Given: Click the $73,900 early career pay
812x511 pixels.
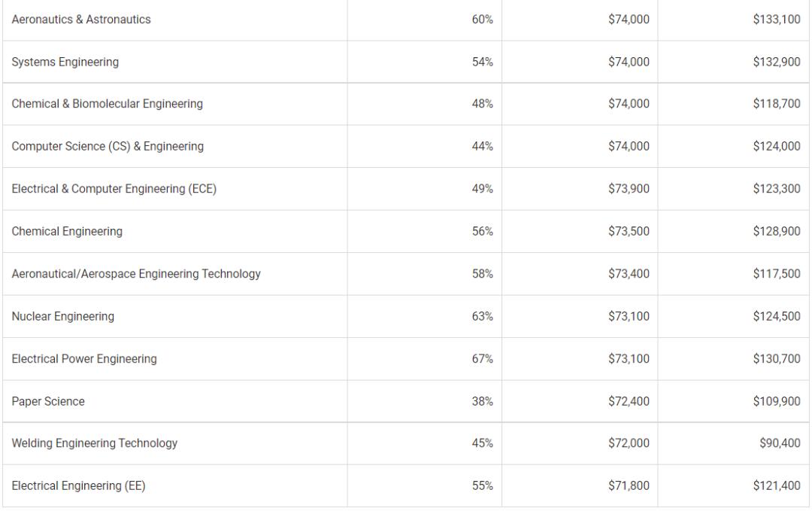Looking at the screenshot, I should [x=629, y=190].
